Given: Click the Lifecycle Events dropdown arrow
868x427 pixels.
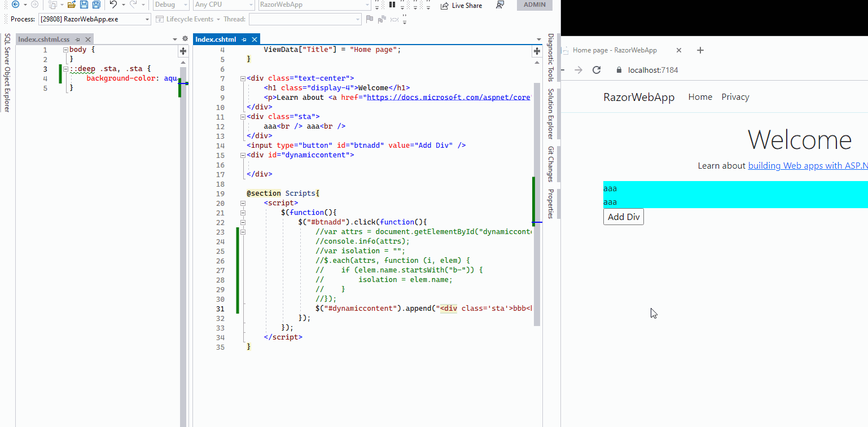Looking at the screenshot, I should click(x=218, y=19).
